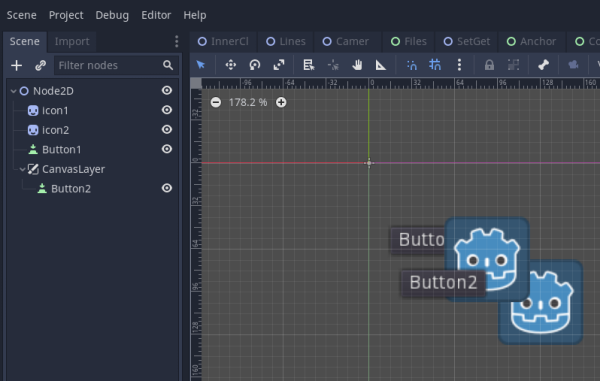This screenshot has width=600, height=381.
Task: Open snapping options three-dot menu
Action: click(459, 65)
